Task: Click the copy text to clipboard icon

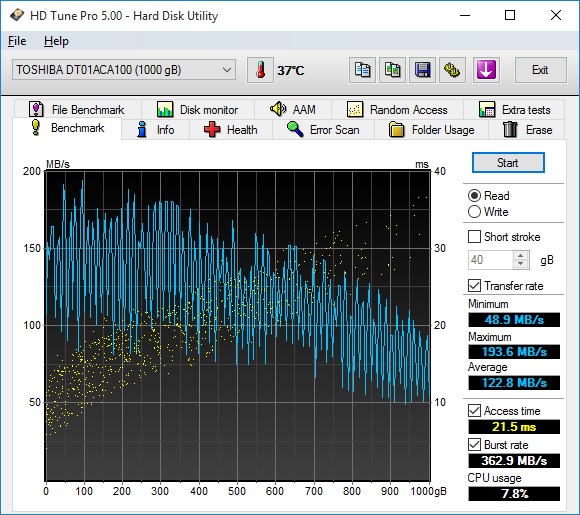Action: pyautogui.click(x=362, y=70)
